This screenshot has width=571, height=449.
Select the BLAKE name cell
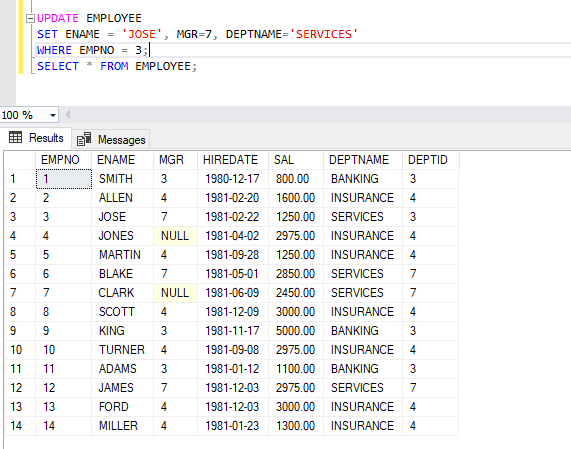pyautogui.click(x=122, y=273)
